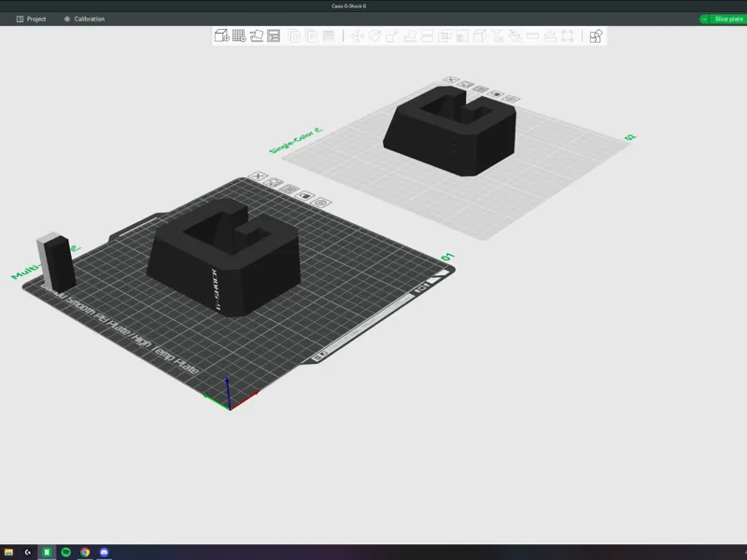Screen dimensions: 747x560
Task: Click the "02" plate number label
Action: pyautogui.click(x=630, y=137)
